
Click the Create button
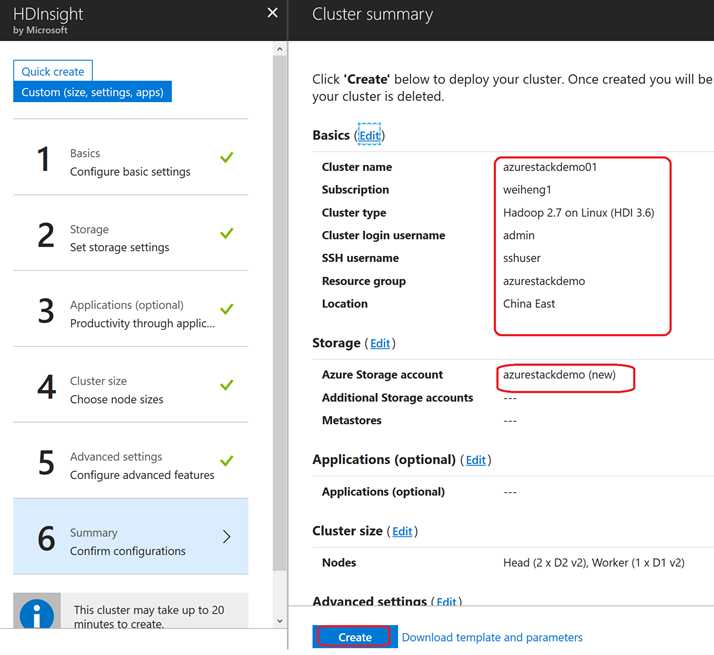(355, 637)
